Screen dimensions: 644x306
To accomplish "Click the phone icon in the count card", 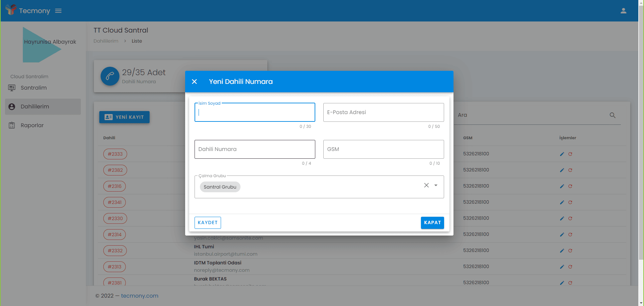I will point(110,76).
